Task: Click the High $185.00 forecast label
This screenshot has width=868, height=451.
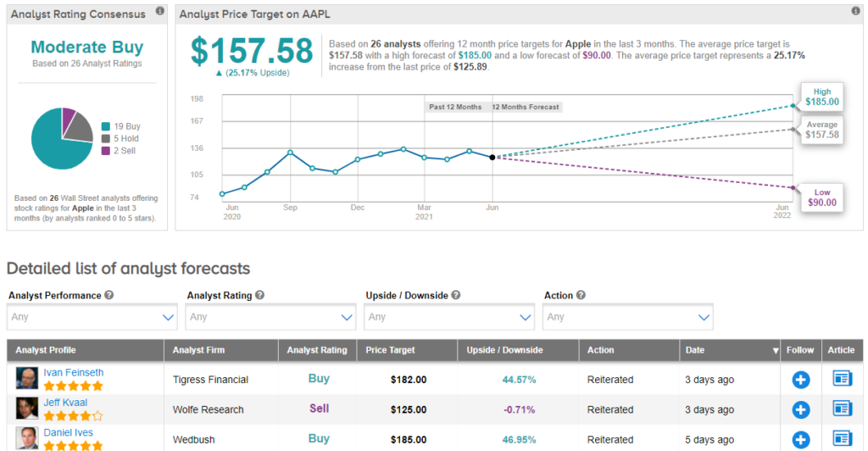Action: pos(821,97)
